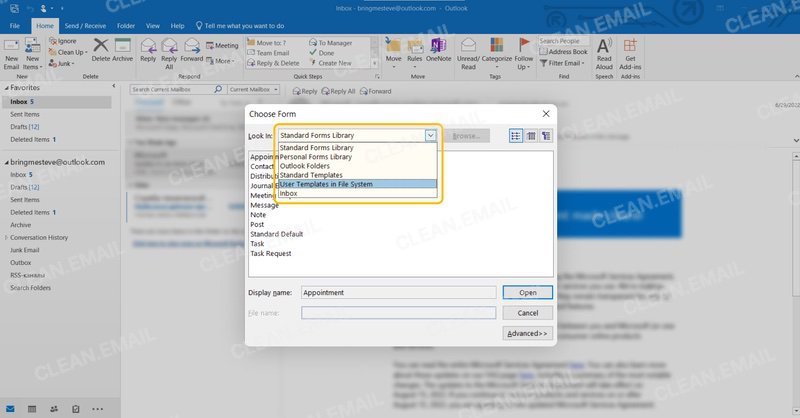Select the Team Email quick step
Screen dimensions: 800x418
268,53
